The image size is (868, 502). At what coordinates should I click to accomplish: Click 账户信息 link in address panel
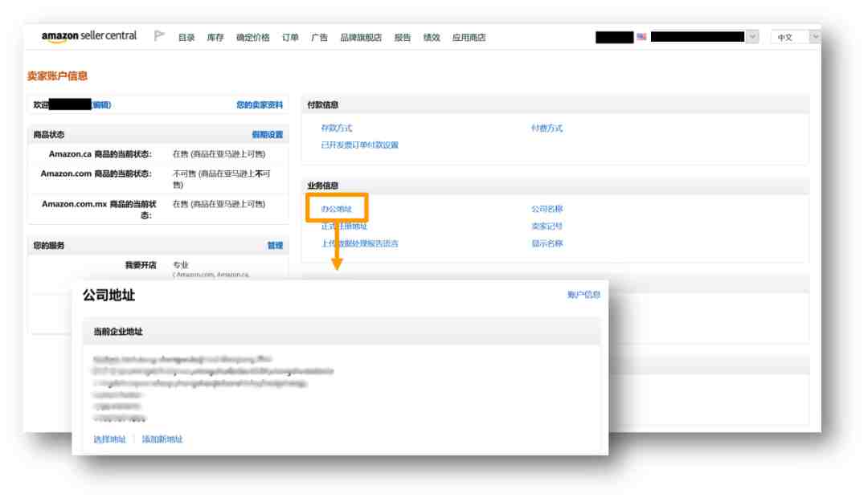click(x=584, y=295)
